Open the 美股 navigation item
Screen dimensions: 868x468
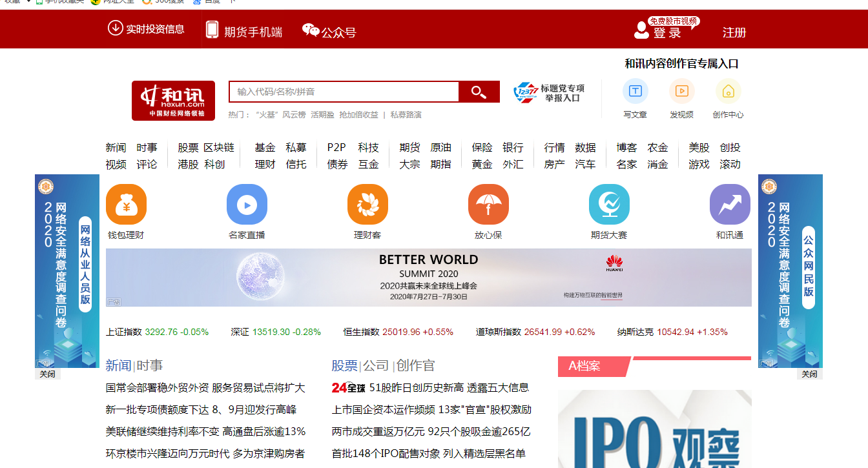tap(699, 148)
